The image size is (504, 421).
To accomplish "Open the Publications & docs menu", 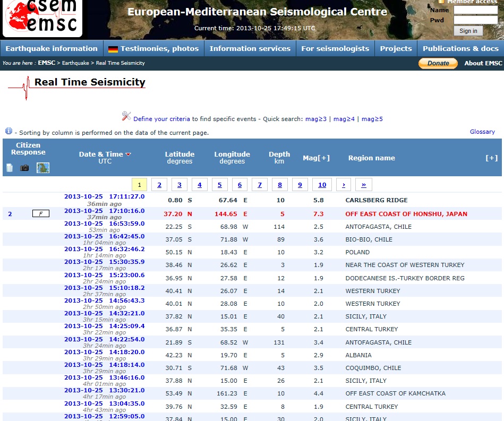I will coord(460,48).
